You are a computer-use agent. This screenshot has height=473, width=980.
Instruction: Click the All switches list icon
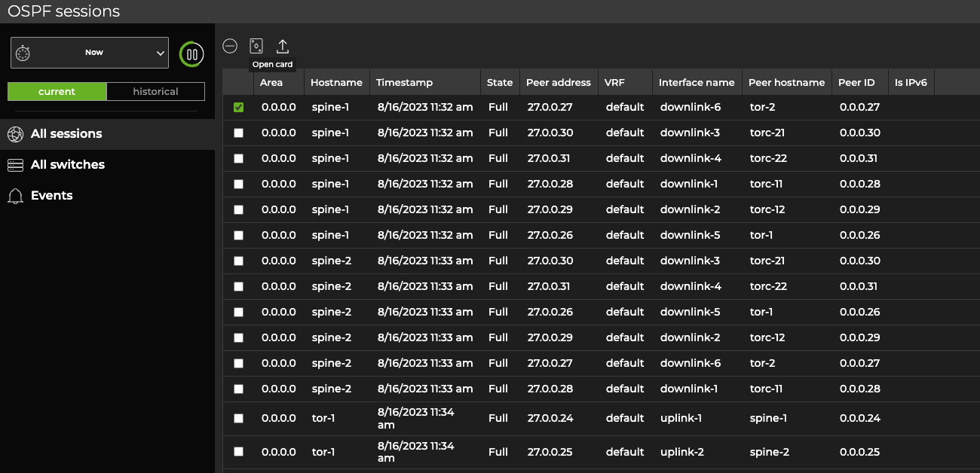click(15, 165)
